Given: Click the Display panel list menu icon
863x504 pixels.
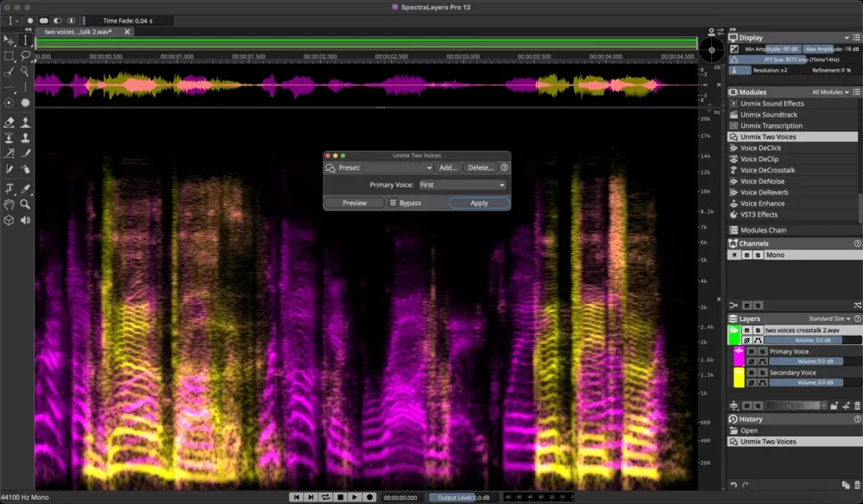Looking at the screenshot, I should tap(856, 37).
